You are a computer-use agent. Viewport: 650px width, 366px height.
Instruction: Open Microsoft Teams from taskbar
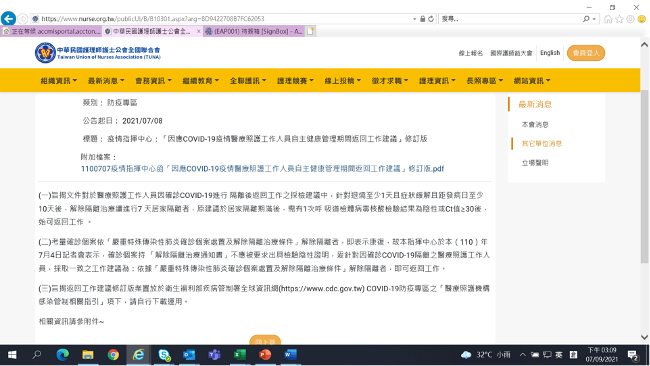point(214,355)
